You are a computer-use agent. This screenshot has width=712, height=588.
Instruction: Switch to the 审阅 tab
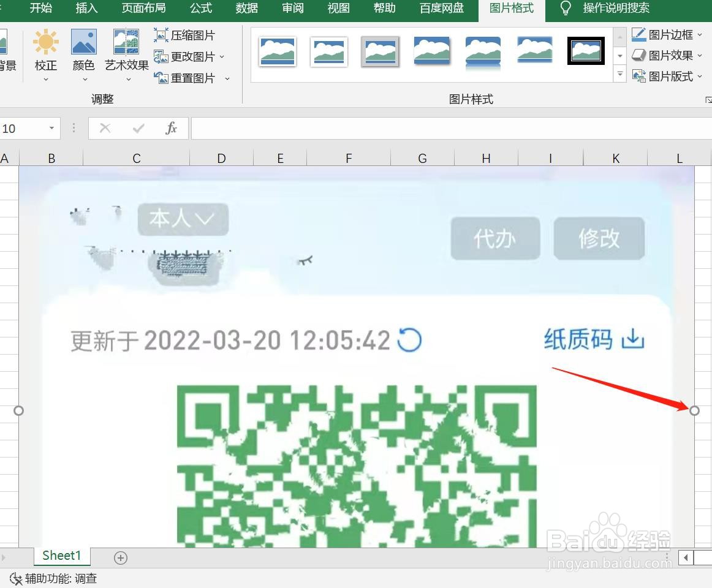coord(292,8)
